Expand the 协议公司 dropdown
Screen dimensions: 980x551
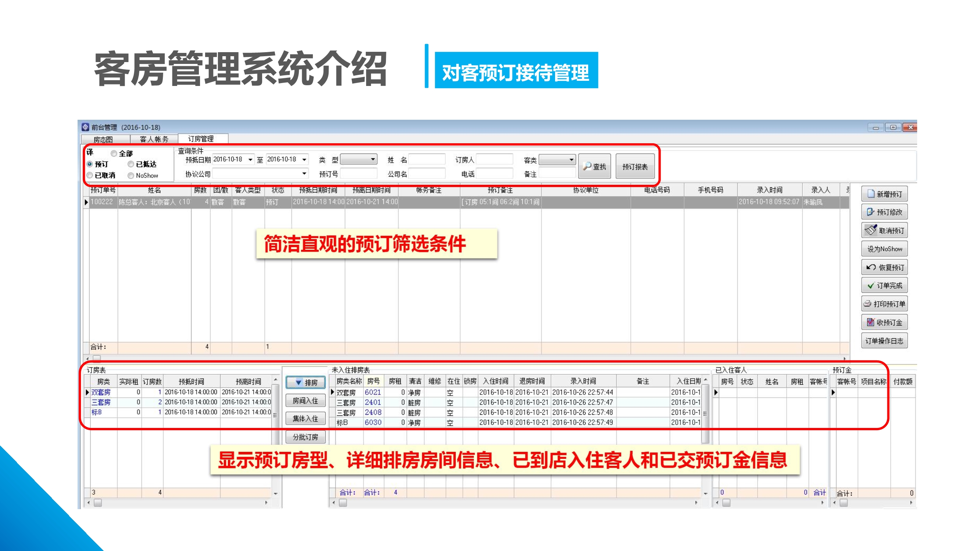click(x=304, y=174)
